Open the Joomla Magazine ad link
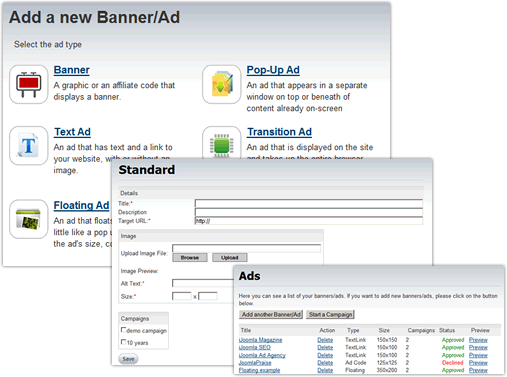 click(x=260, y=340)
